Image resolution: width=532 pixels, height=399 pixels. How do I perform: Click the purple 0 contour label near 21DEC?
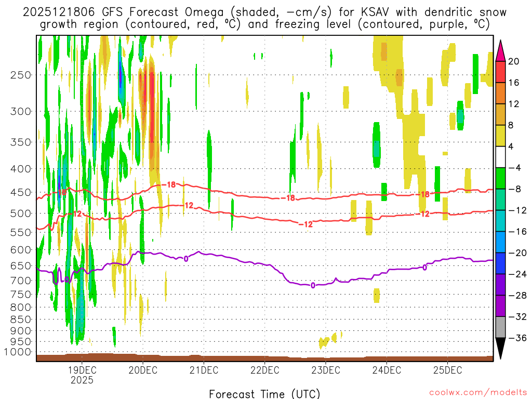[x=186, y=259]
